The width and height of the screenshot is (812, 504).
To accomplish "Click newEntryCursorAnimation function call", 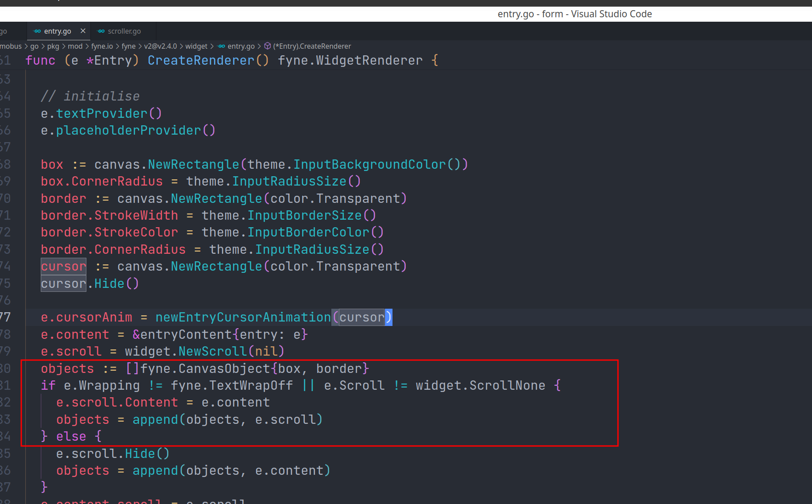I will point(243,317).
